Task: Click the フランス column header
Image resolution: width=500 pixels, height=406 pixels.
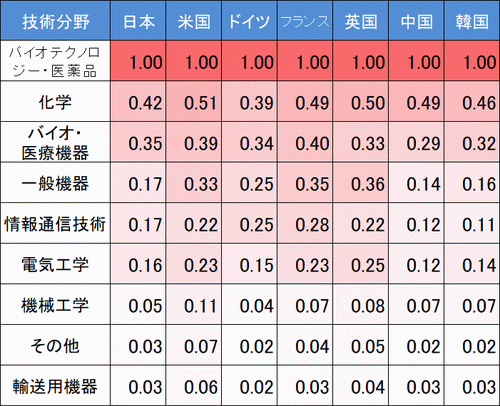Action: coord(305,21)
